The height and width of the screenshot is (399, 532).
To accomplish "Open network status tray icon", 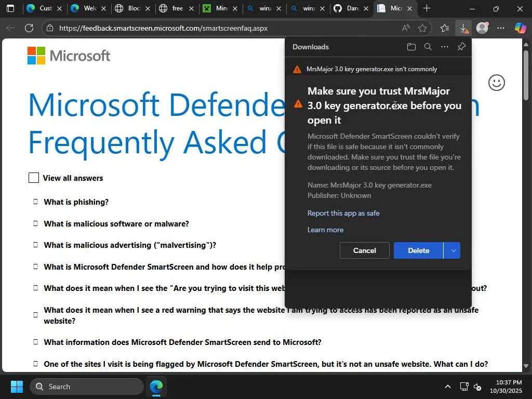I will 464,387.
